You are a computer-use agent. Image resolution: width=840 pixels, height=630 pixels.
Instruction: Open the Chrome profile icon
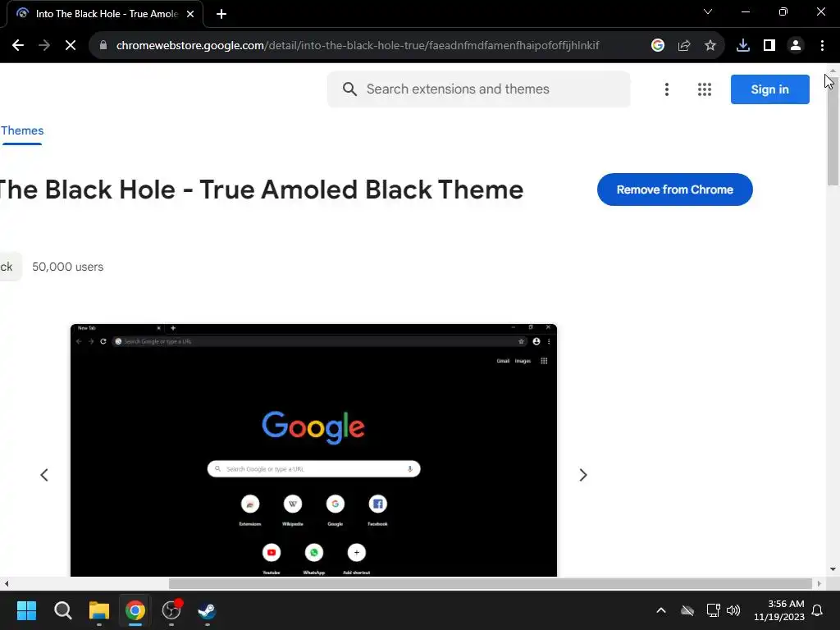tap(796, 46)
